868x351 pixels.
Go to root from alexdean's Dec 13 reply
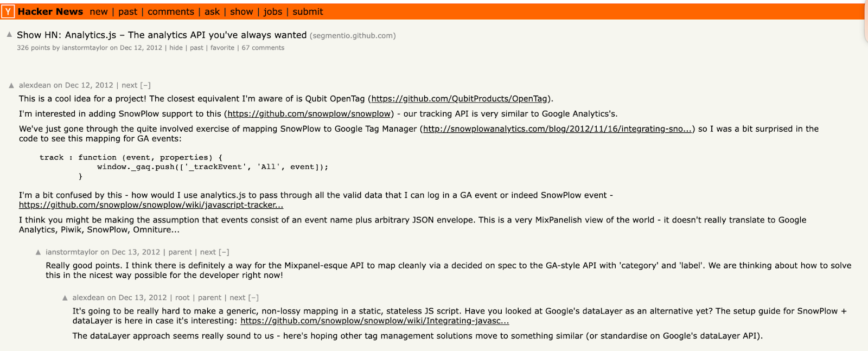coord(182,298)
